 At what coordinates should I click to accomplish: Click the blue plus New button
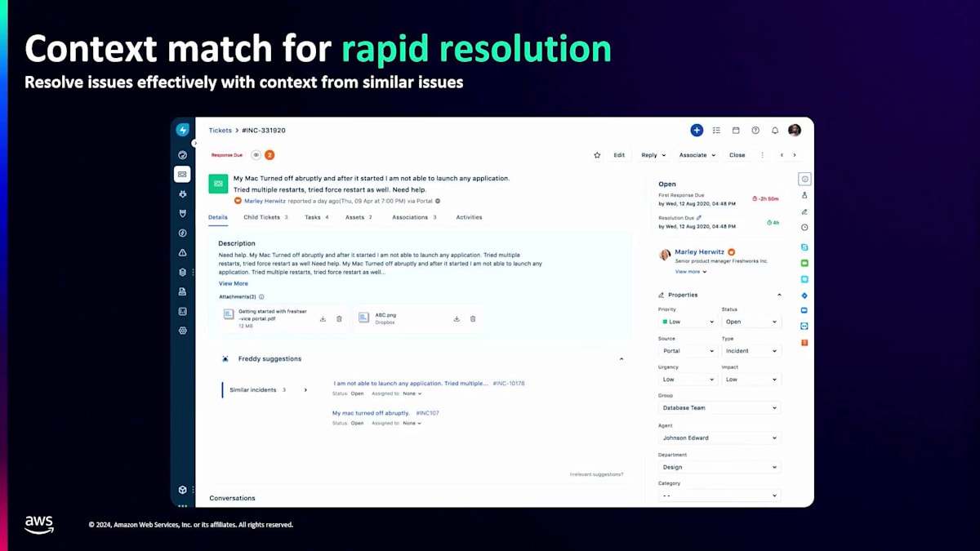[x=697, y=130]
